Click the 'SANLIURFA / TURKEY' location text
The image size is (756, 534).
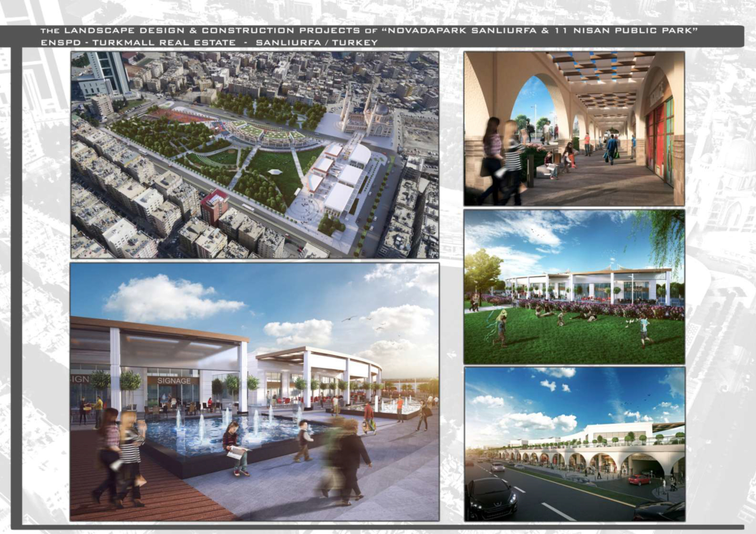click(x=316, y=43)
